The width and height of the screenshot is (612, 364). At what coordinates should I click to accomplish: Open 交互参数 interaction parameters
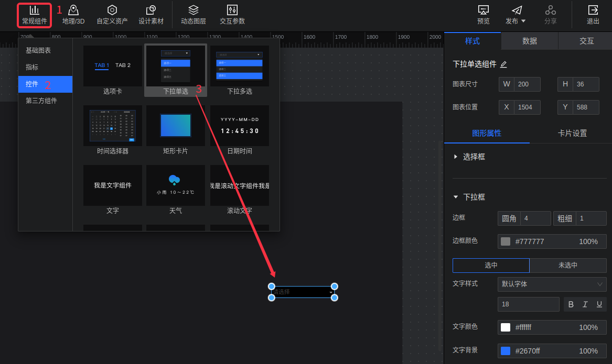pyautogui.click(x=232, y=15)
